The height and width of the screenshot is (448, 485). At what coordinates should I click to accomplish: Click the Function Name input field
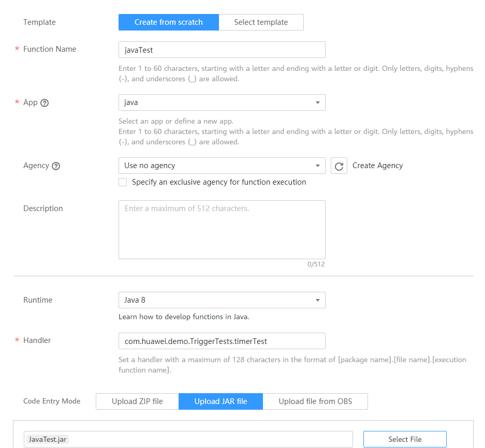[x=222, y=50]
